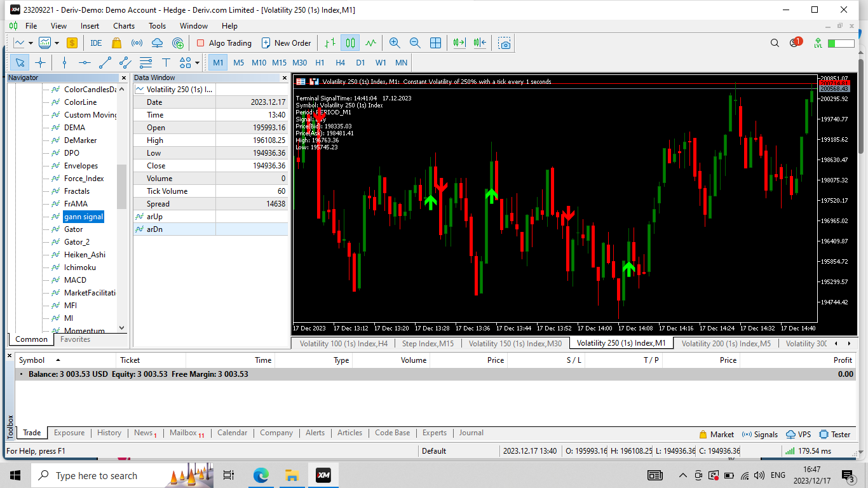Switch timeframe to H1
Viewport: 868px width, 488px height.
[x=320, y=62]
